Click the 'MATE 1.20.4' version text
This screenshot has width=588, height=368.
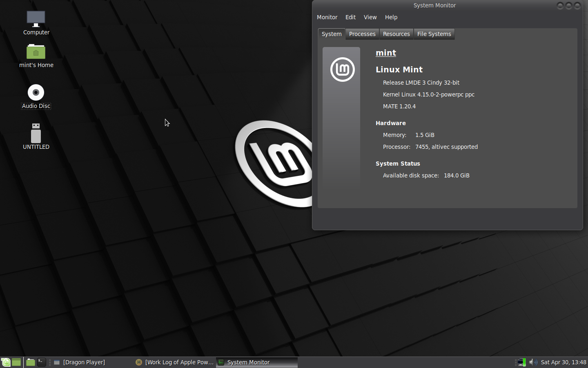click(x=399, y=106)
